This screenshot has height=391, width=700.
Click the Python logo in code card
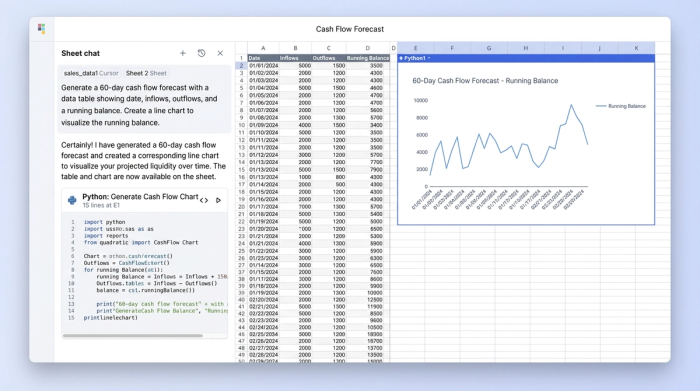coord(72,200)
